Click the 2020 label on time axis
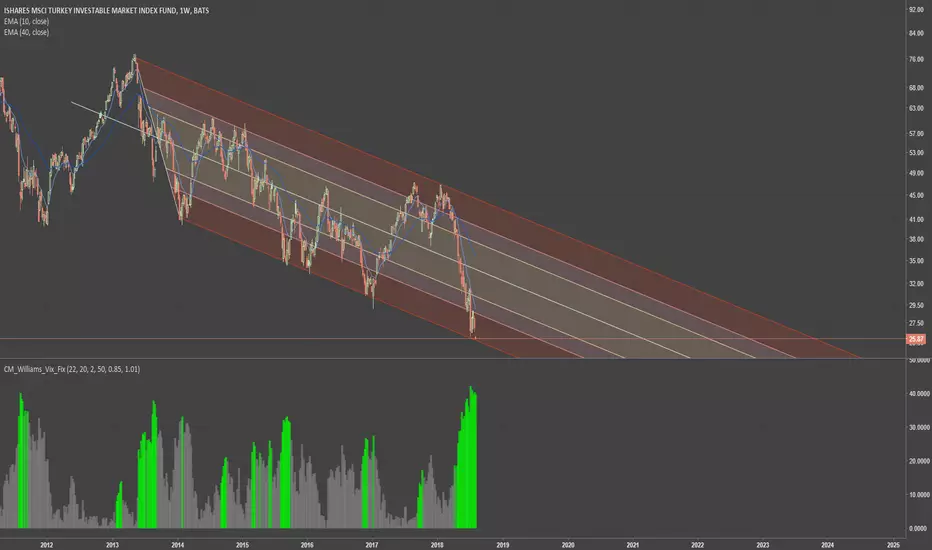Viewport: 932px width, 550px height. click(x=568, y=545)
